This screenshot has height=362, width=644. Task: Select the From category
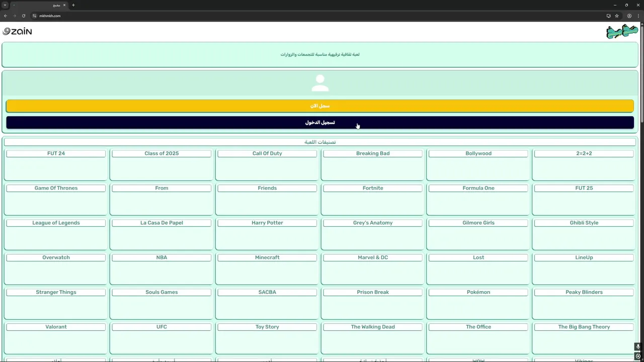[162, 199]
